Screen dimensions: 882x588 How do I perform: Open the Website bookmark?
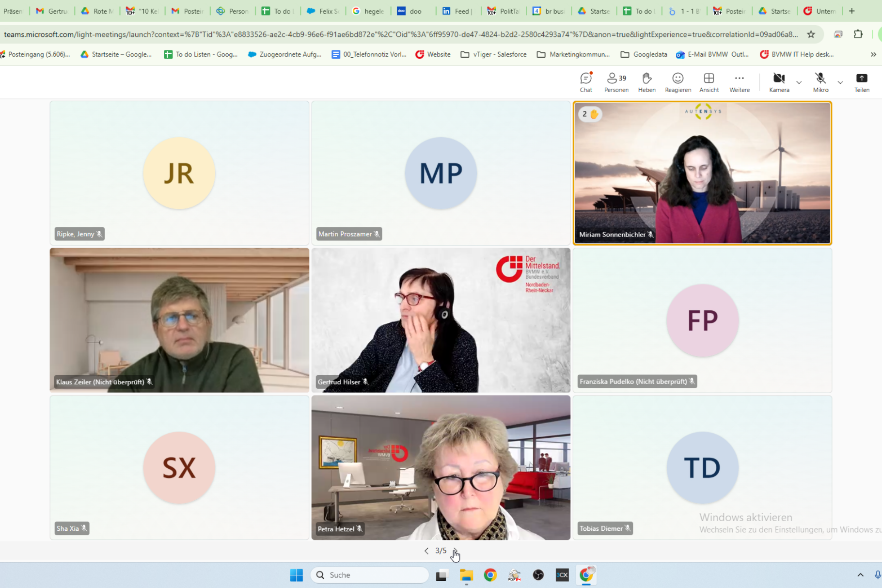click(x=433, y=54)
